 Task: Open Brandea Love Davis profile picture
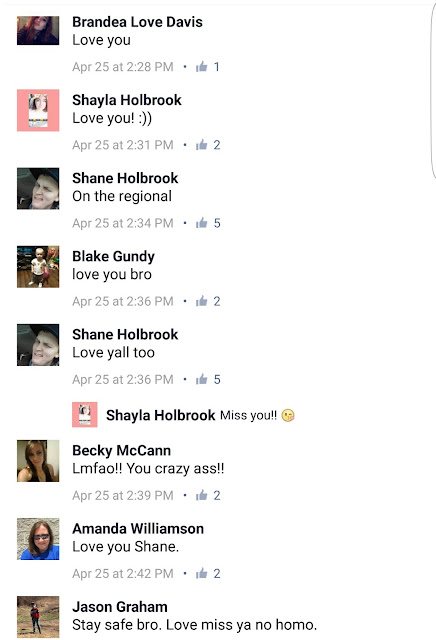pos(38,31)
